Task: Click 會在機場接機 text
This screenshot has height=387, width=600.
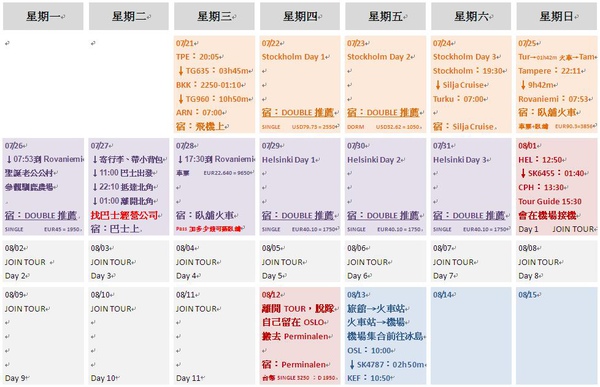Action: coord(547,215)
